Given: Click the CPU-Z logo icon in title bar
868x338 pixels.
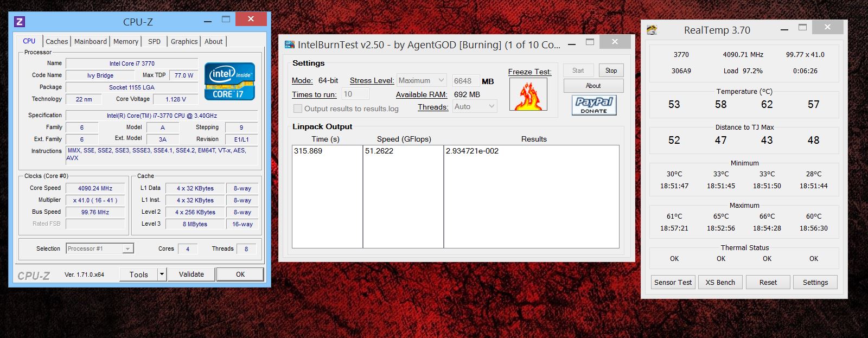Looking at the screenshot, I should tap(20, 22).
